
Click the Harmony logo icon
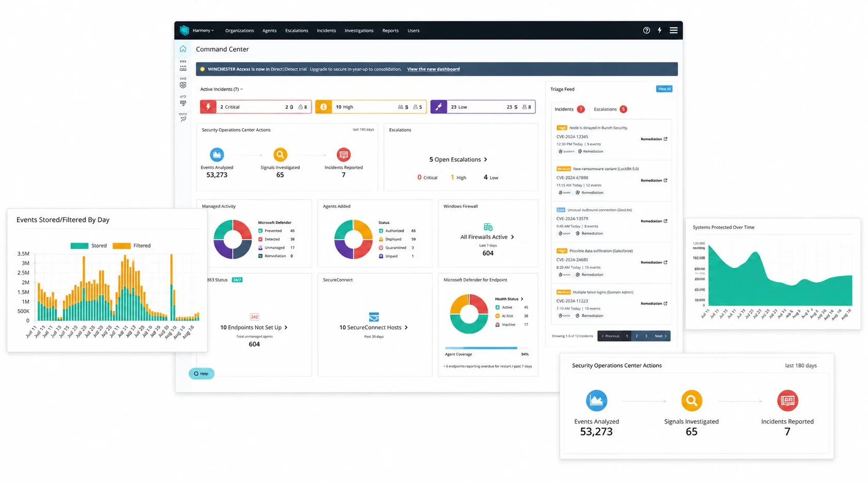click(x=184, y=30)
